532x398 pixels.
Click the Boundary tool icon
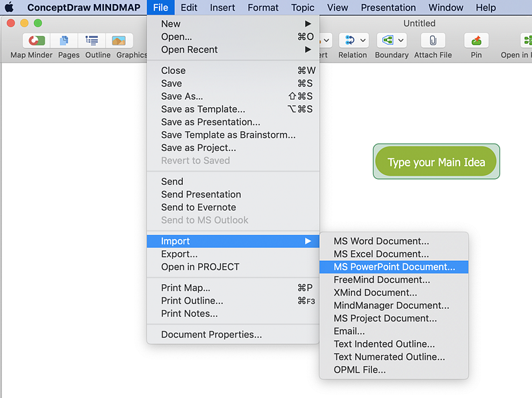386,41
